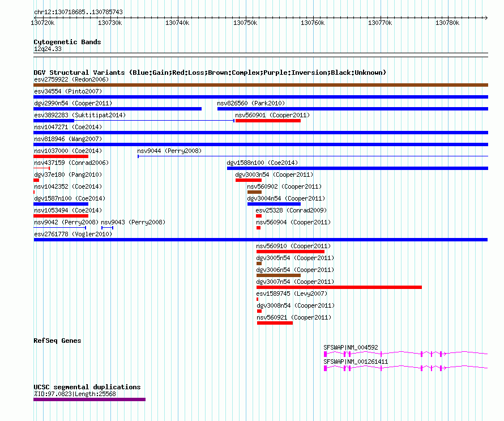Click the dgv3006n54 (Cooper2011) label
504x421 pixels.
click(x=295, y=270)
